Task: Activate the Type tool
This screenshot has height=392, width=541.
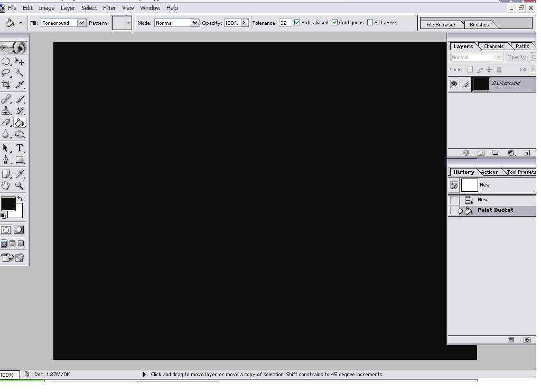Action: pos(20,148)
